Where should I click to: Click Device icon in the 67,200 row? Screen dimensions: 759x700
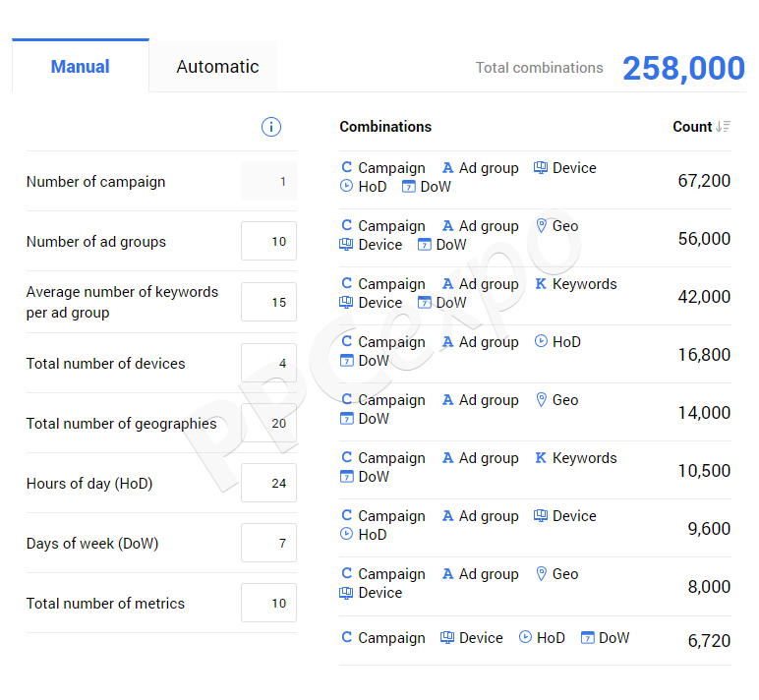(541, 167)
